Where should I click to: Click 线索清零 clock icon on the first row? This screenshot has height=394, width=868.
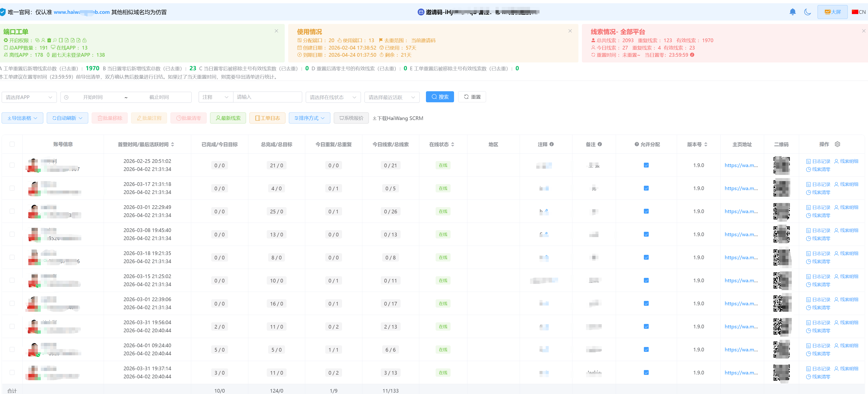(x=809, y=169)
